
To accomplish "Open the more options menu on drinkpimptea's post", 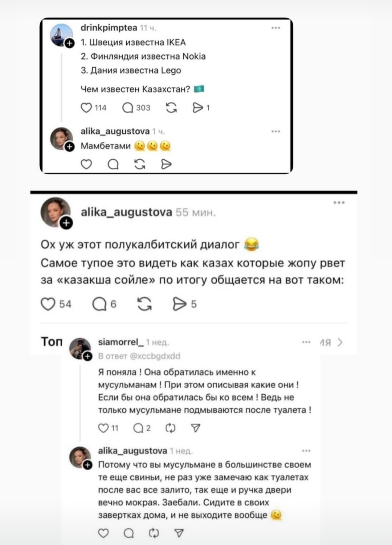I will [x=276, y=28].
